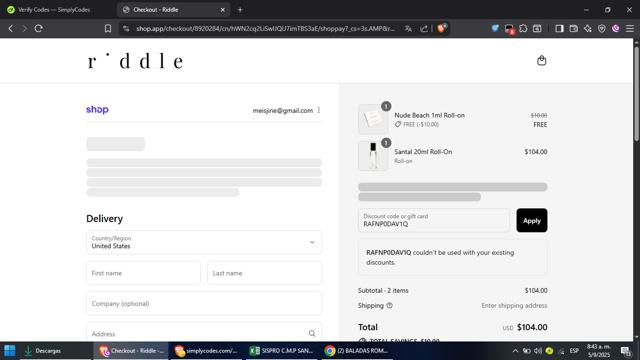The width and height of the screenshot is (640, 360).
Task: Go back using the browser back arrow
Action: tap(11, 29)
